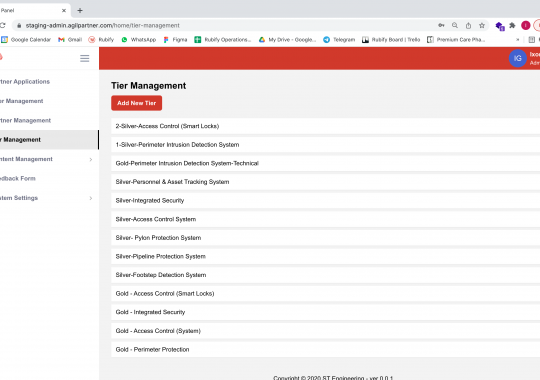Click the IG user avatar
Screen dimensions: 540x380
[x=518, y=58]
